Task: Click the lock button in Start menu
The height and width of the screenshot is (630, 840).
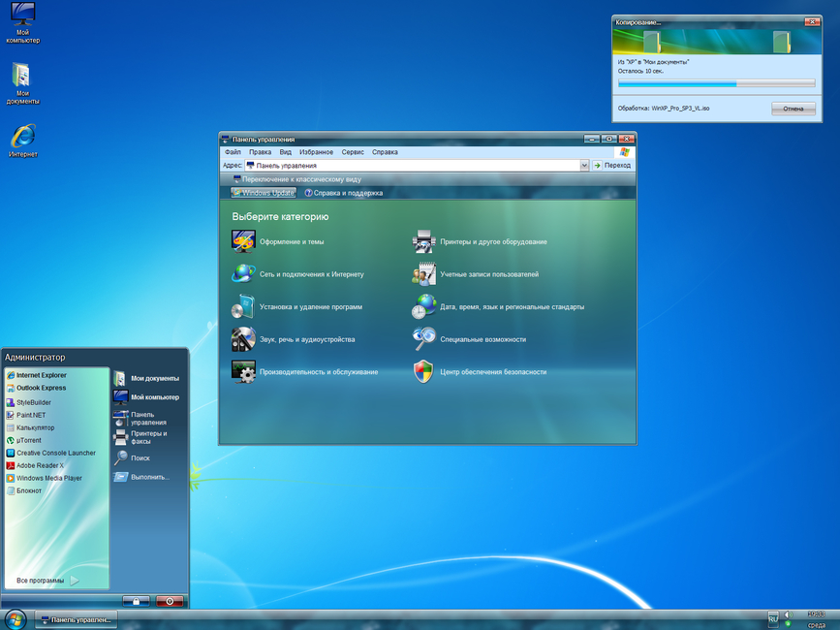Action: coord(136,601)
